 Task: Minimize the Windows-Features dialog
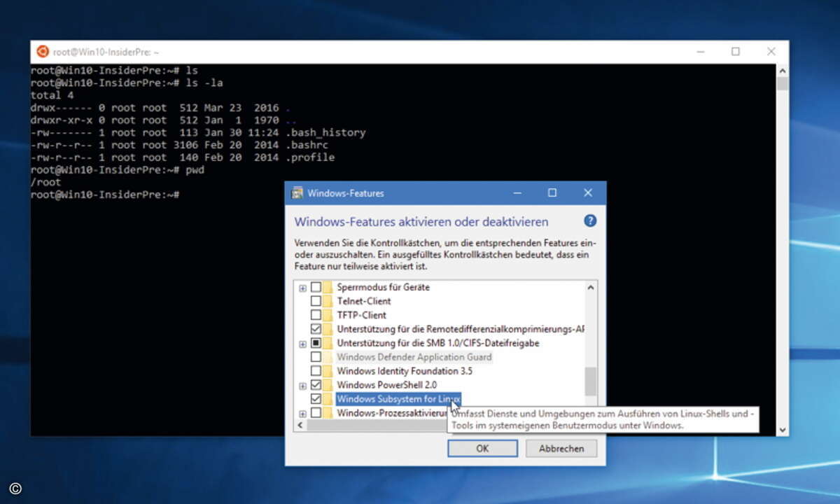[x=517, y=193]
